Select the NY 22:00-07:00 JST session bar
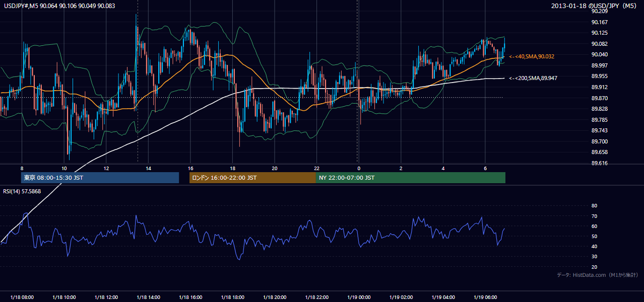This screenshot has width=644, height=302. pos(411,178)
